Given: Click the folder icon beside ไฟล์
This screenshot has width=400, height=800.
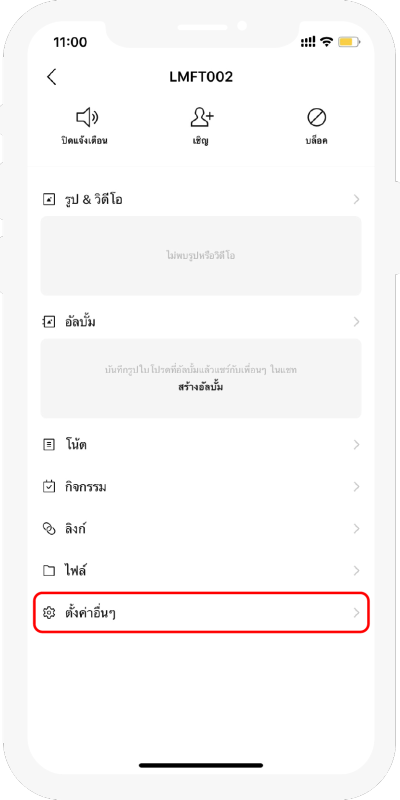Looking at the screenshot, I should (48, 570).
